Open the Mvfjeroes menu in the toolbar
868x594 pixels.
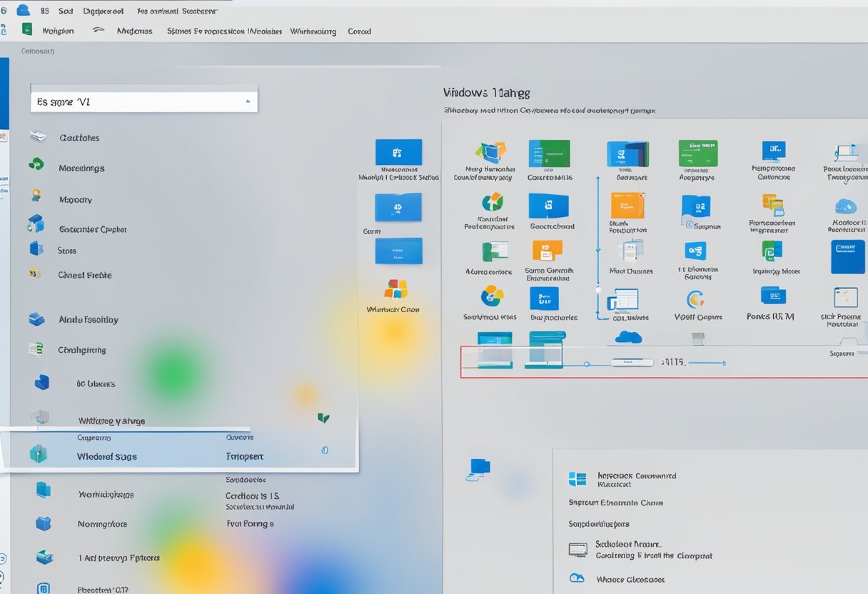pyautogui.click(x=134, y=31)
